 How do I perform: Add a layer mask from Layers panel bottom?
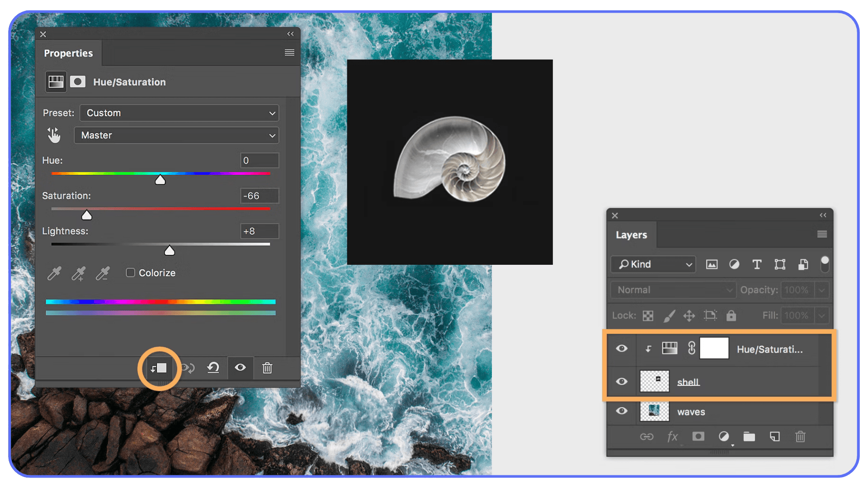698,436
